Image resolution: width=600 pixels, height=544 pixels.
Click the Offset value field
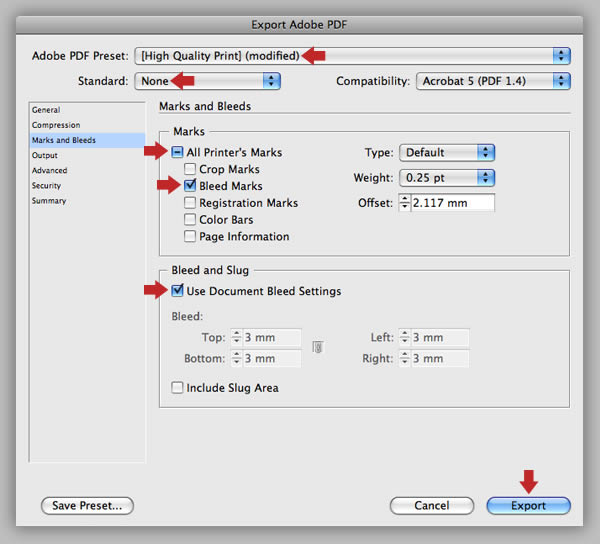[x=453, y=203]
